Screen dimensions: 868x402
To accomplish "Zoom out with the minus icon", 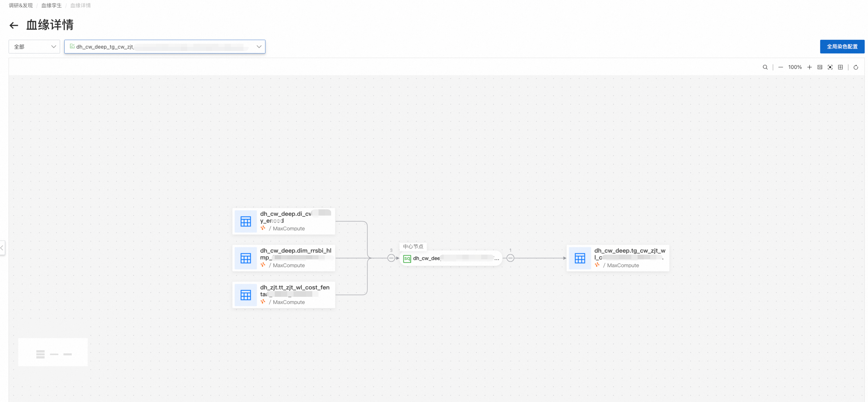I will tap(780, 67).
